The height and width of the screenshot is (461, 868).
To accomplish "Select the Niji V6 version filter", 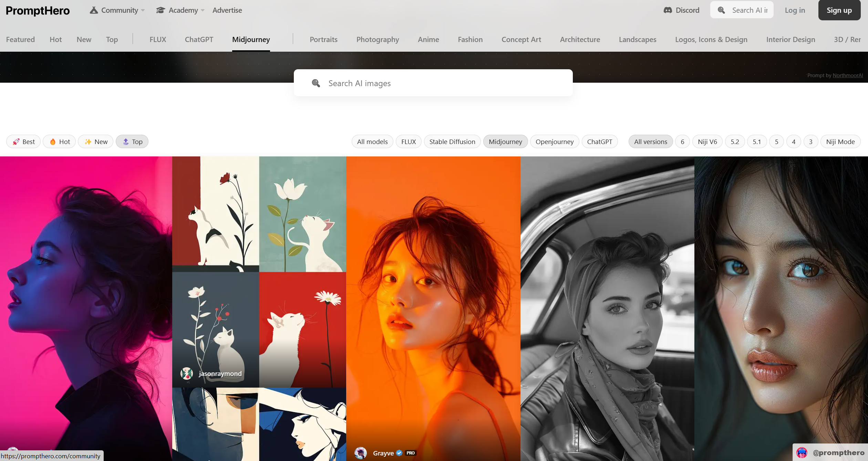I will (x=707, y=142).
